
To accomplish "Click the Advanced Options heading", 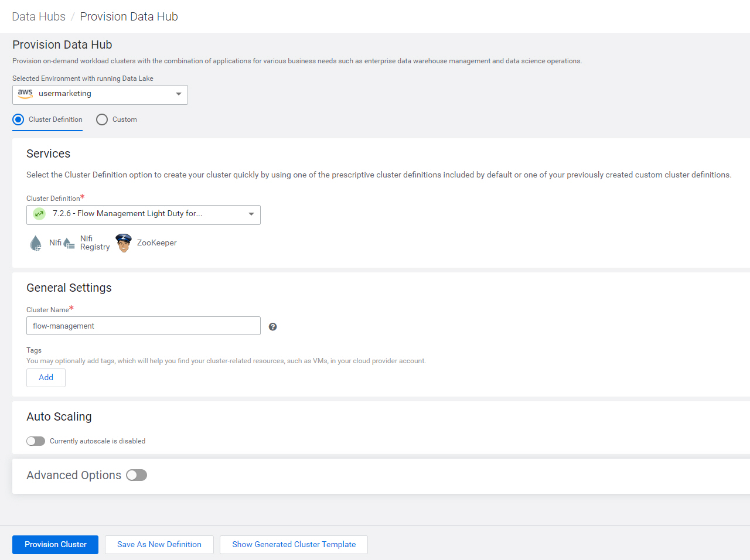I will [74, 475].
